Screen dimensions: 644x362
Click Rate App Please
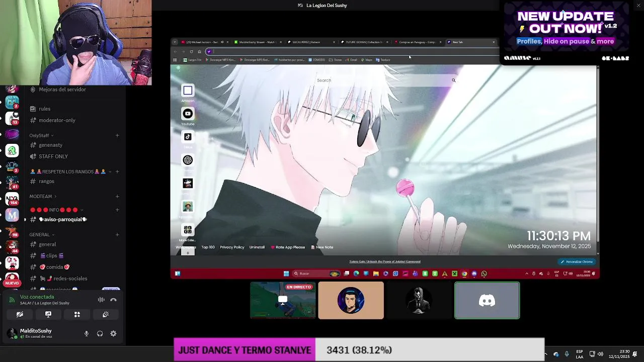click(288, 247)
